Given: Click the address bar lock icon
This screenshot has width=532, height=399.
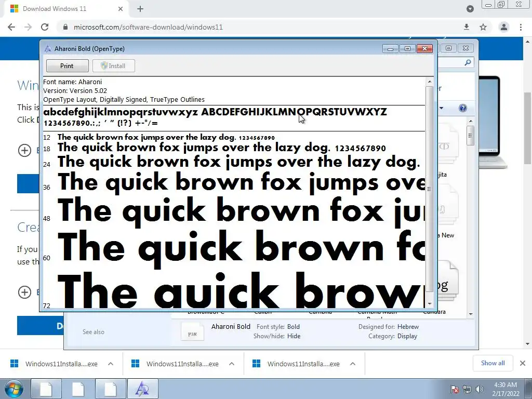Looking at the screenshot, I should (65, 27).
